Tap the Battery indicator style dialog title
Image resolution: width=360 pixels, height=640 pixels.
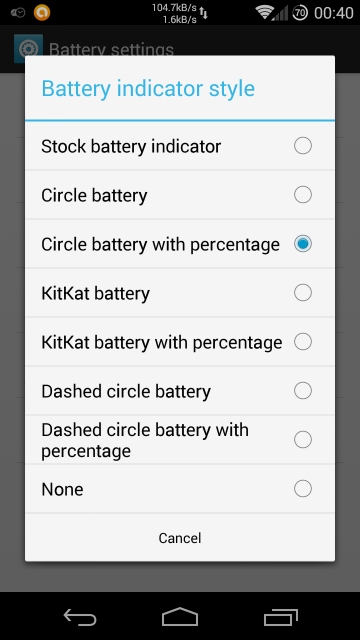[x=148, y=89]
